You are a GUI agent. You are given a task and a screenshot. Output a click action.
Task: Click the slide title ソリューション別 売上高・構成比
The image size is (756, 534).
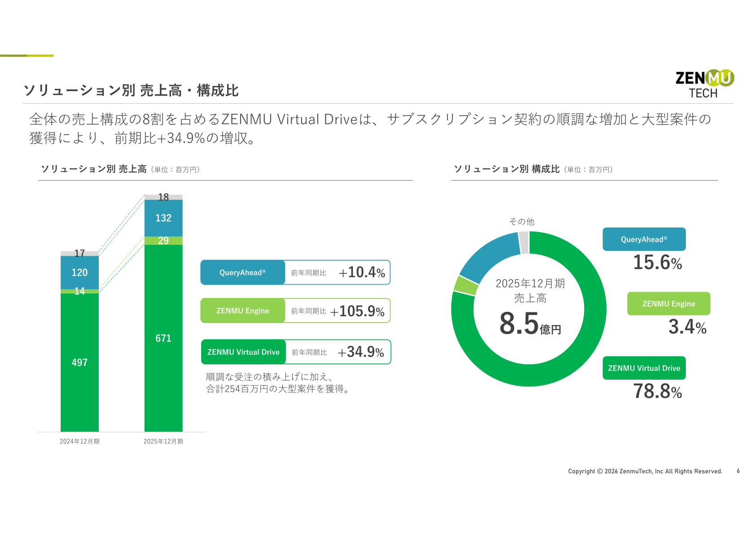(x=131, y=91)
